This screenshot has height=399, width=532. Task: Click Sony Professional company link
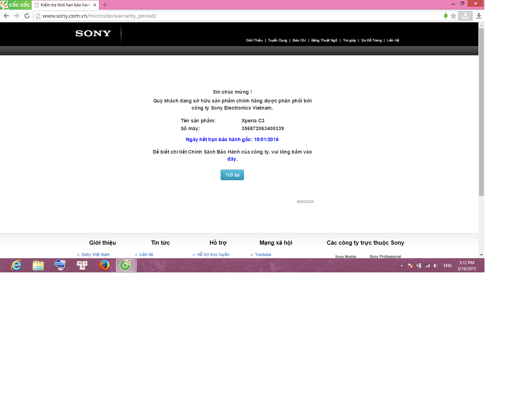385,256
